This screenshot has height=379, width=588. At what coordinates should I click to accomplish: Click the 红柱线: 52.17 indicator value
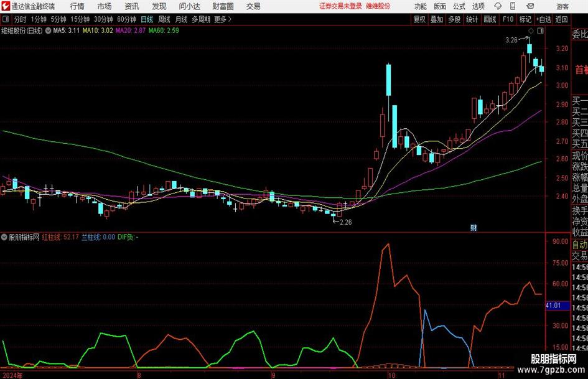(x=60, y=236)
